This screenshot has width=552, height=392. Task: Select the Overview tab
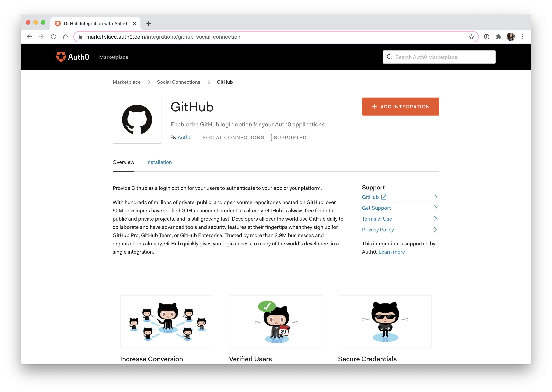(123, 162)
